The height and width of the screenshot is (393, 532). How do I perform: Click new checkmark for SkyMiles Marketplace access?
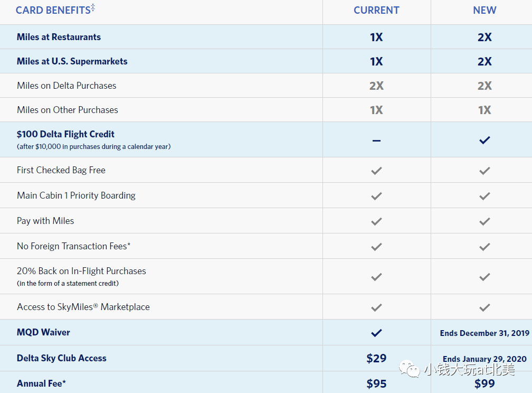(484, 307)
